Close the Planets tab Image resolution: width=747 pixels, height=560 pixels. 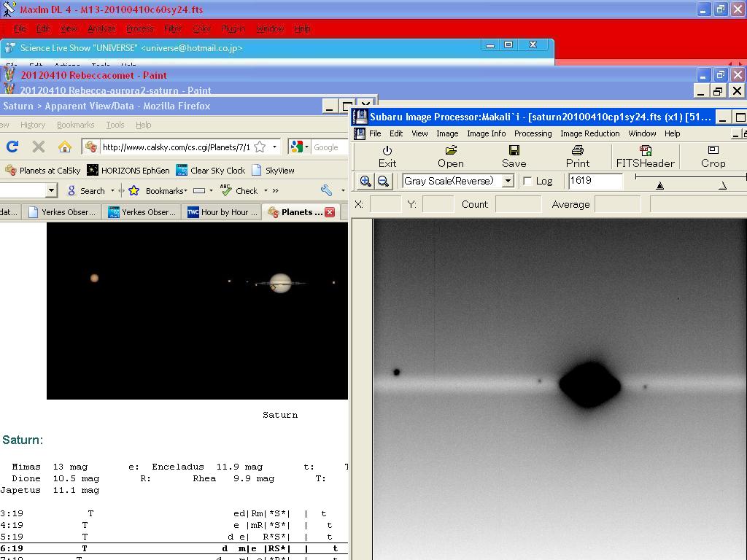click(x=330, y=212)
